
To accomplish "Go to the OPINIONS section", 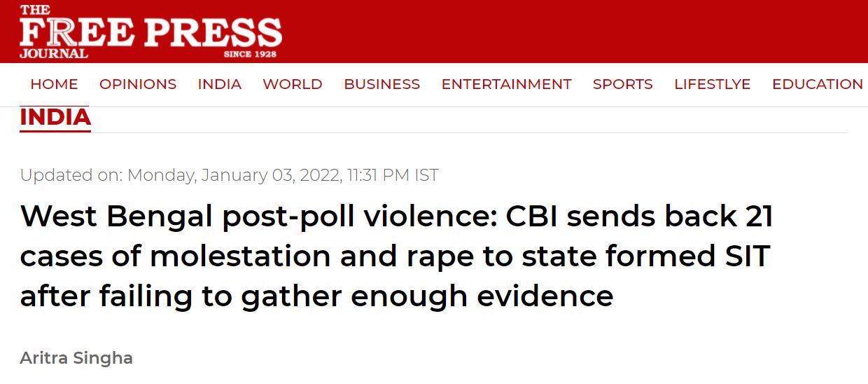I will (x=138, y=84).
